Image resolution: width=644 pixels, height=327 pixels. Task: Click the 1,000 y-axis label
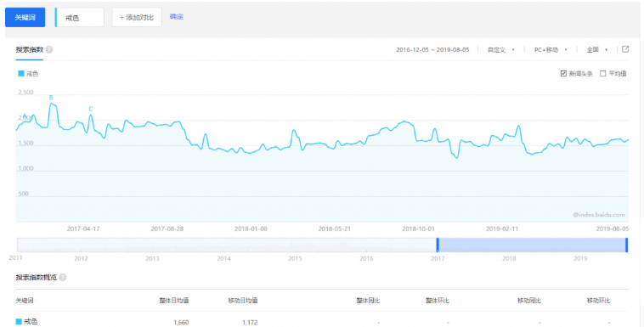point(25,168)
